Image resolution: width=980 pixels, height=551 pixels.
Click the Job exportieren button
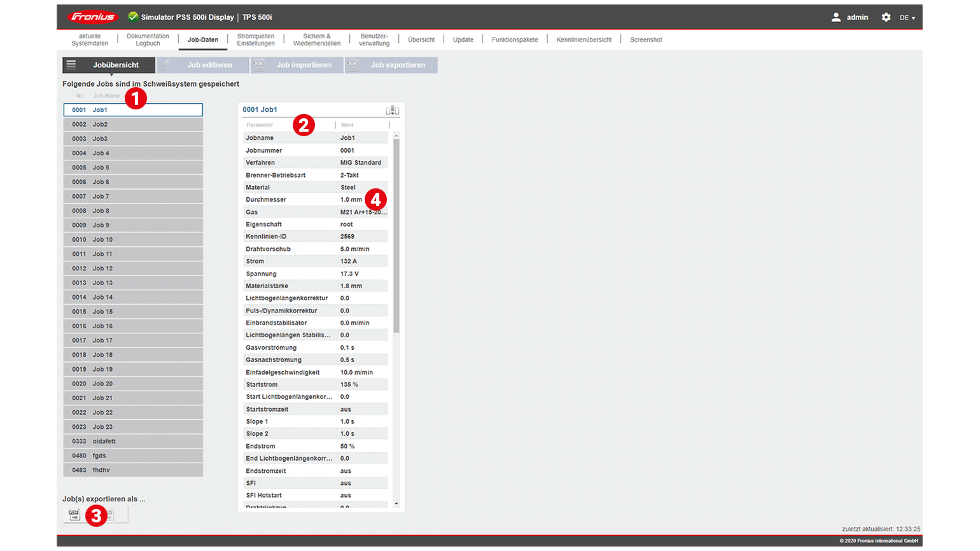tap(391, 65)
